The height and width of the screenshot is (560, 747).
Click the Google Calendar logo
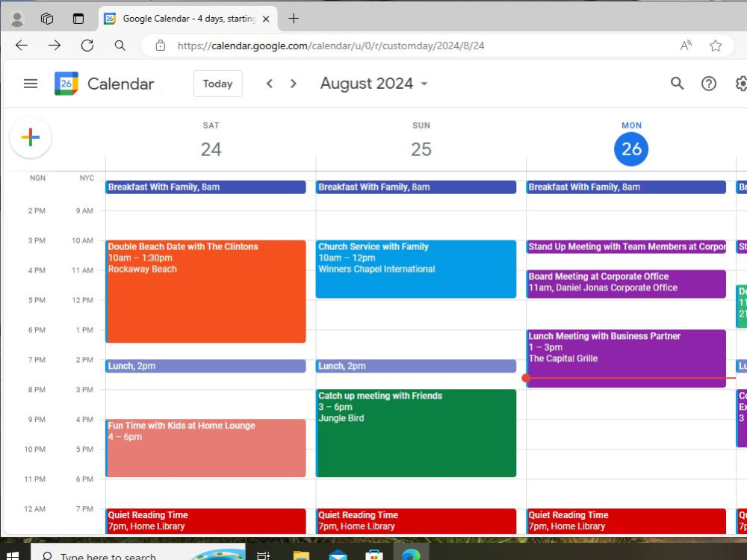[x=66, y=84]
